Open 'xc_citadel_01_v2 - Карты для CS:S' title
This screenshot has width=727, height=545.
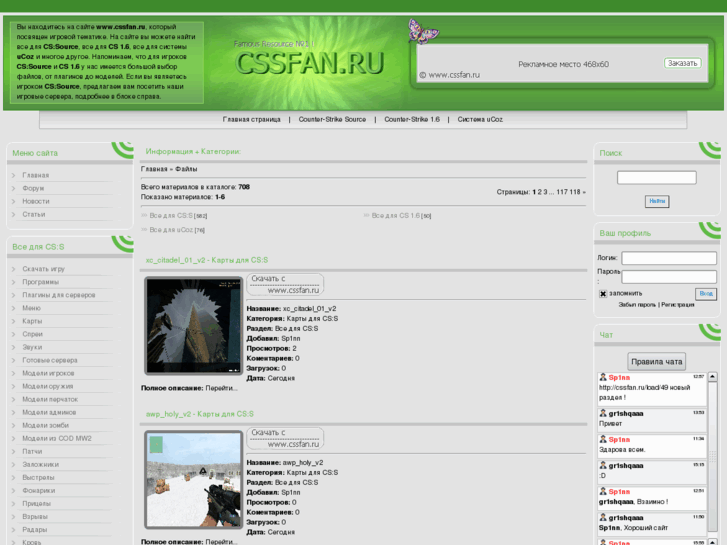[x=207, y=260]
